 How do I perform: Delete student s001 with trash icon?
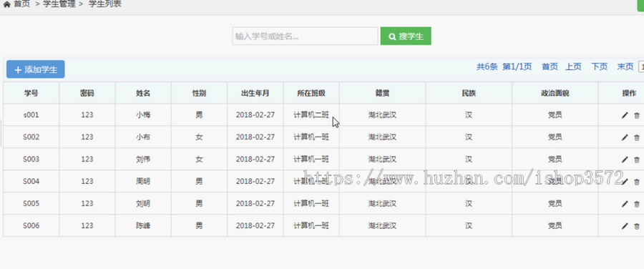tap(637, 115)
